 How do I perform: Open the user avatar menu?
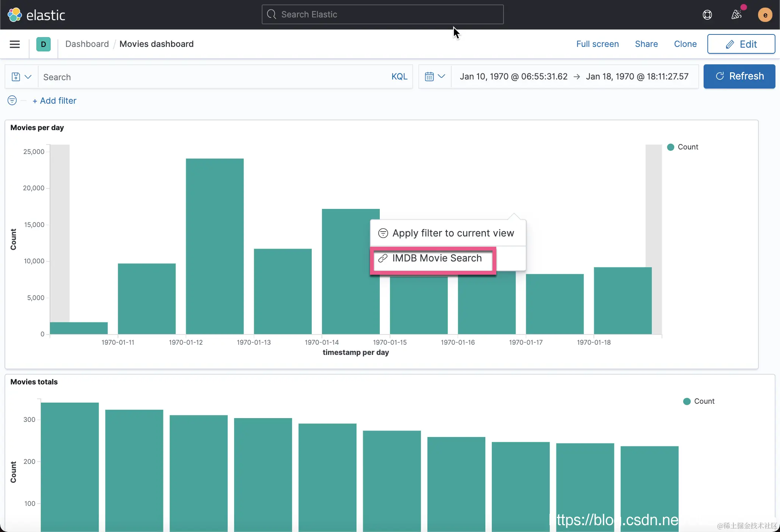[765, 15]
